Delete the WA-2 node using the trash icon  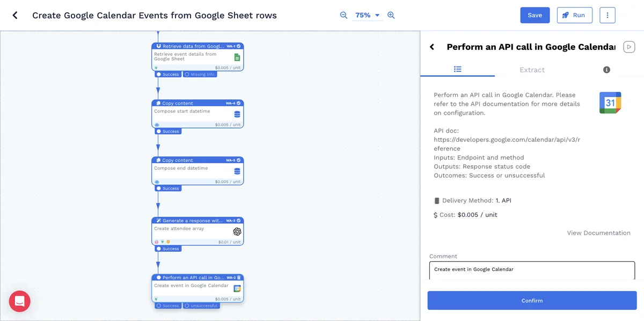239,278
